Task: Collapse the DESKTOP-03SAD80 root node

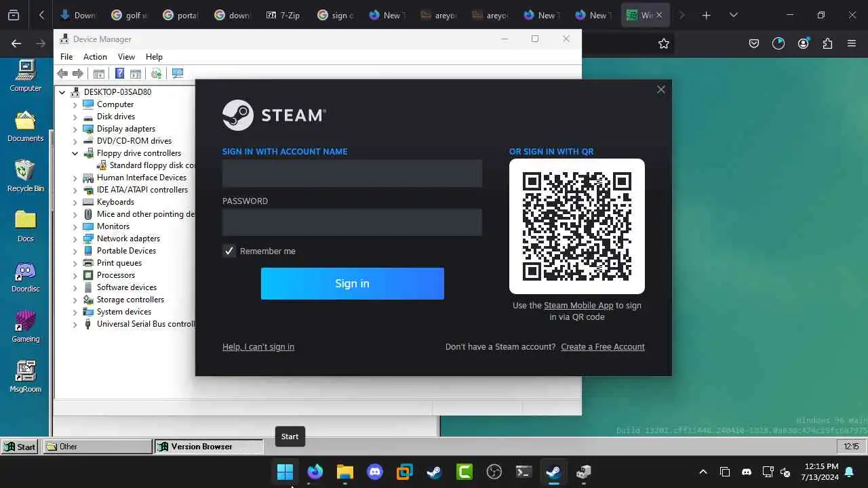Action: pos(62,92)
